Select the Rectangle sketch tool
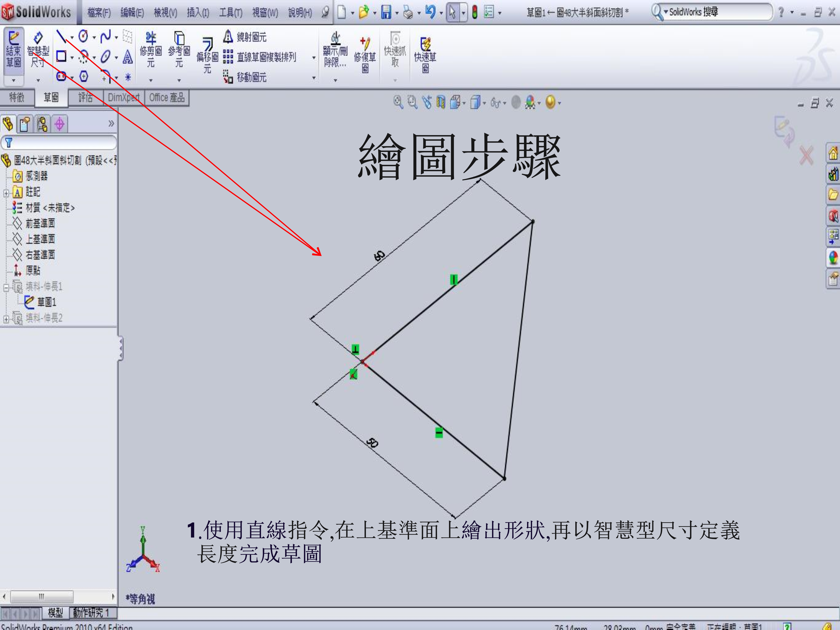The height and width of the screenshot is (630, 840). tap(61, 57)
